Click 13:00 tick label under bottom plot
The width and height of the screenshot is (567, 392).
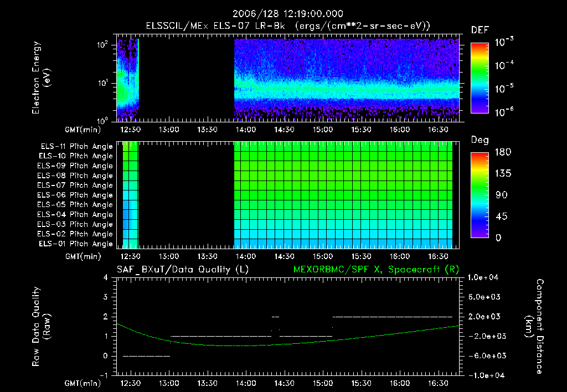(x=169, y=383)
